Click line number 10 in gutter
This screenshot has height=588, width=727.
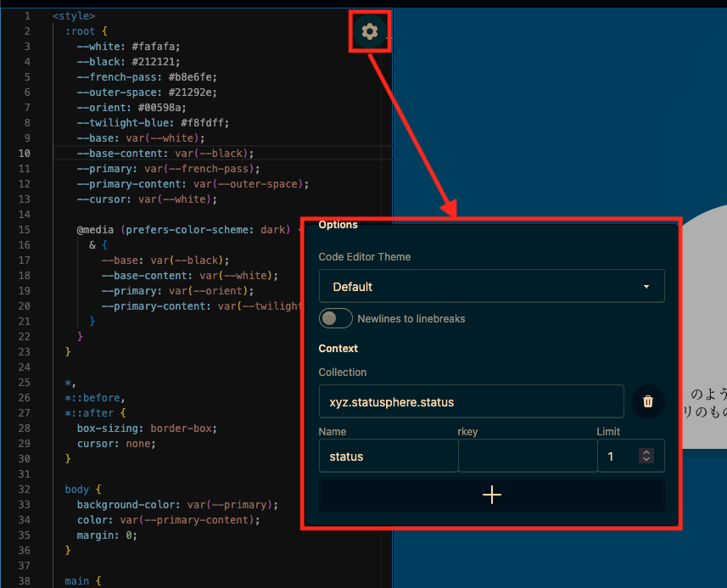pos(24,154)
